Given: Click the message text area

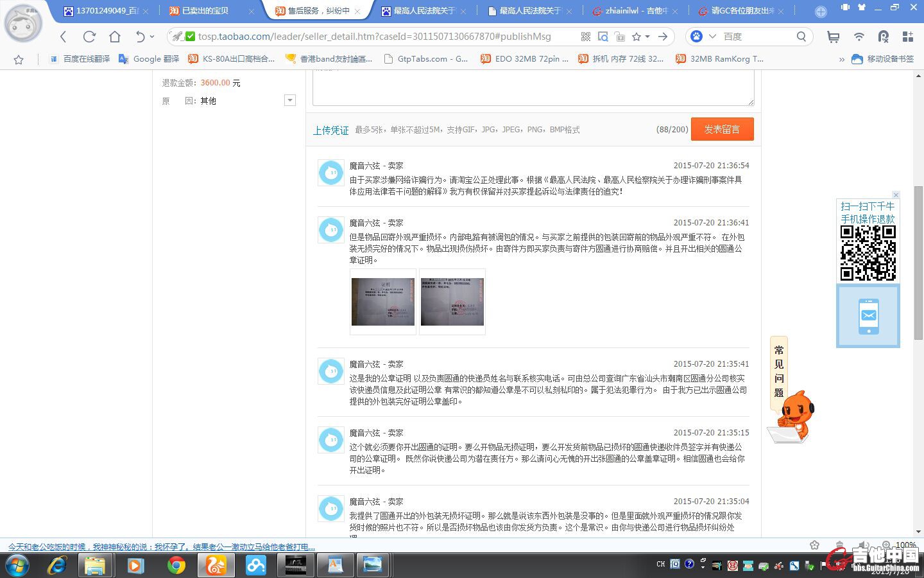Looking at the screenshot, I should (533, 87).
